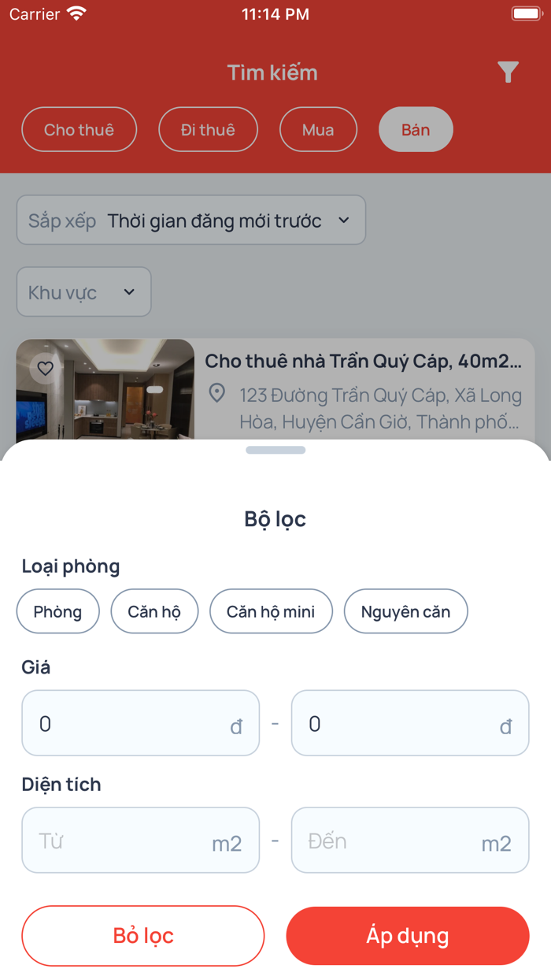This screenshot has width=551, height=980.
Task: Toggle the "Căn hộ" filter chip
Action: [x=154, y=611]
